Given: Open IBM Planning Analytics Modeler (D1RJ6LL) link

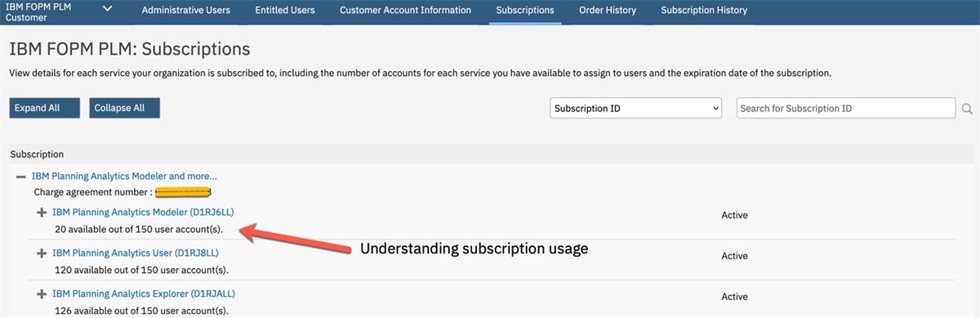Looking at the screenshot, I should [x=144, y=213].
